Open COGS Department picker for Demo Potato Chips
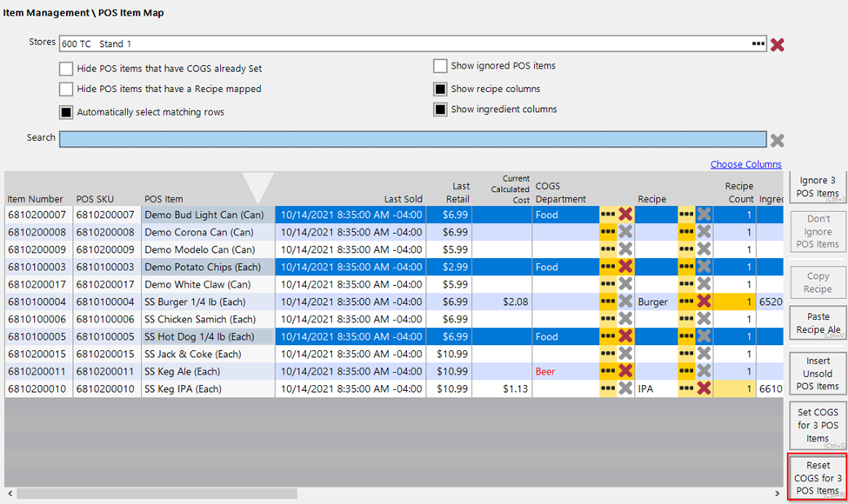 point(608,266)
